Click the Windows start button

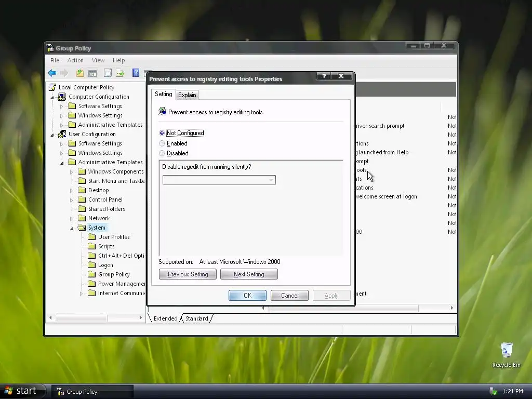[22, 391]
